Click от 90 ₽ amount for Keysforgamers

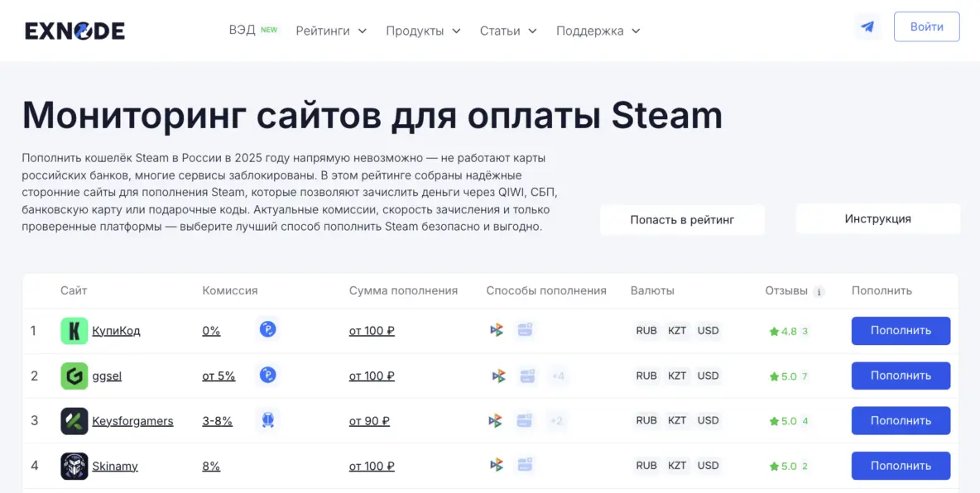[x=369, y=421]
